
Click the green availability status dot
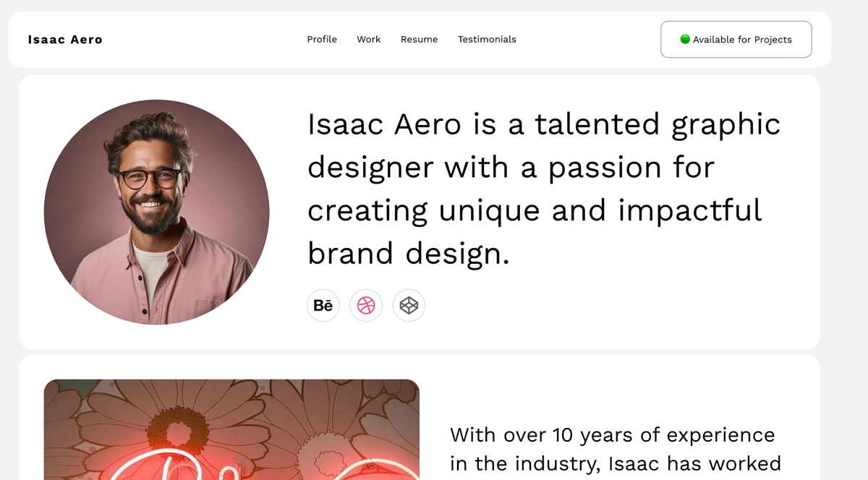685,39
